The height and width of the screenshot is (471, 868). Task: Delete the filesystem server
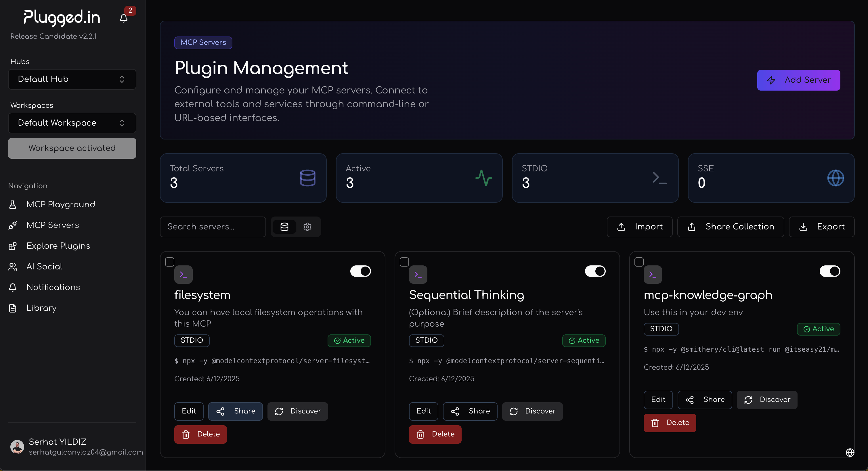coord(200,434)
